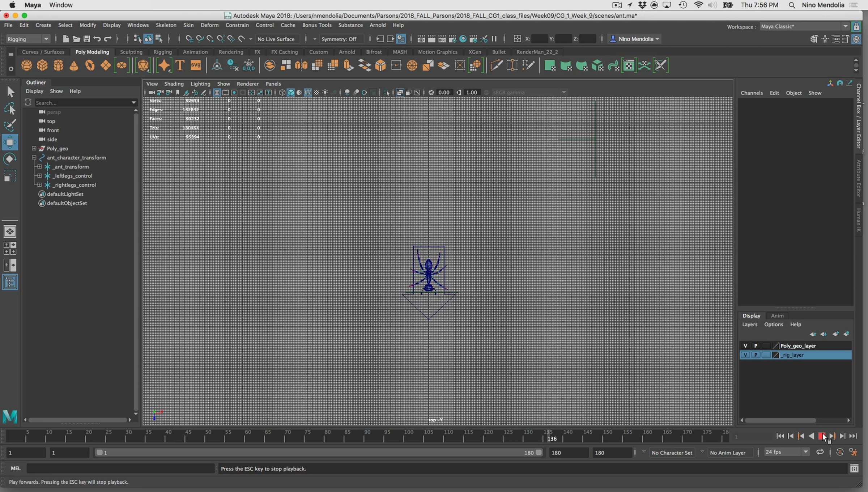868x492 pixels.
Task: Click the polygon sphere shelf icon
Action: click(x=26, y=65)
